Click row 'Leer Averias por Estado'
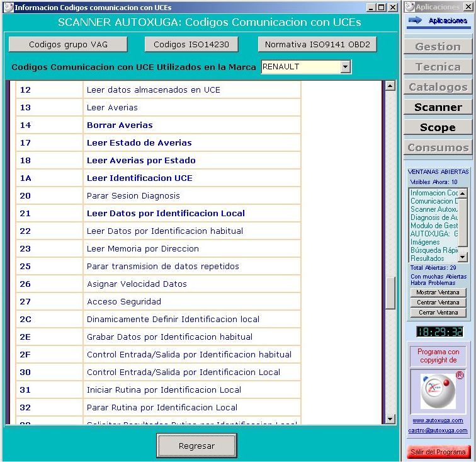Screen dimensions: 476x462 158,160
